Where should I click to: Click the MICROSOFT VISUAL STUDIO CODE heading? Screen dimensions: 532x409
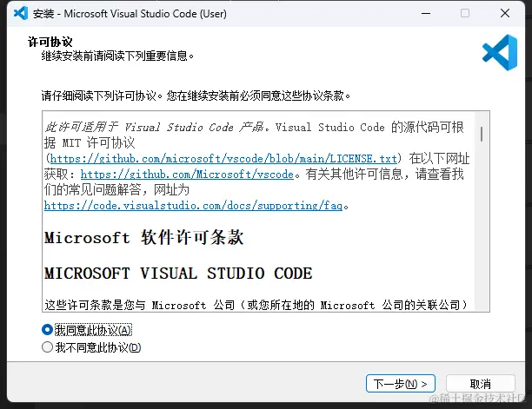click(178, 274)
